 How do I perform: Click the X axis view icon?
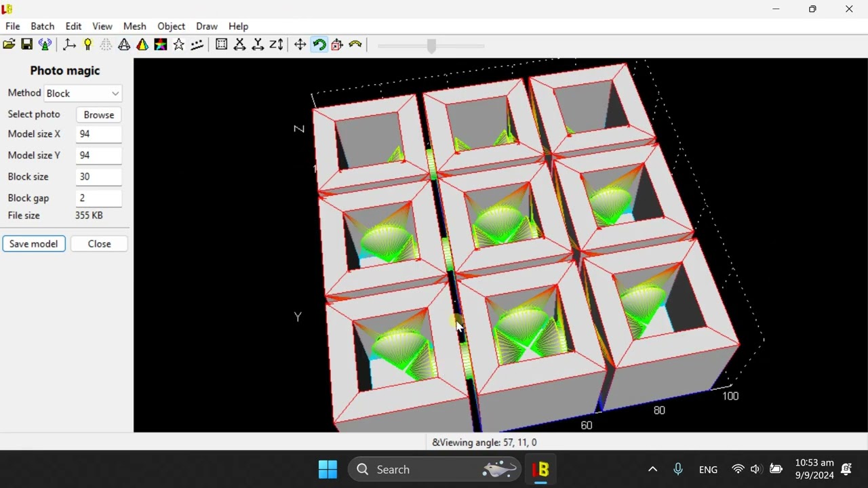pos(239,45)
